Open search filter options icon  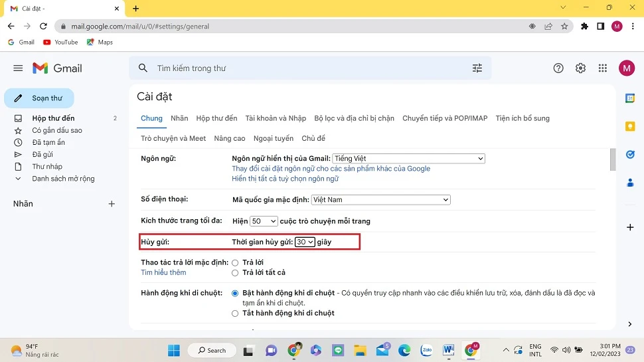tap(477, 68)
